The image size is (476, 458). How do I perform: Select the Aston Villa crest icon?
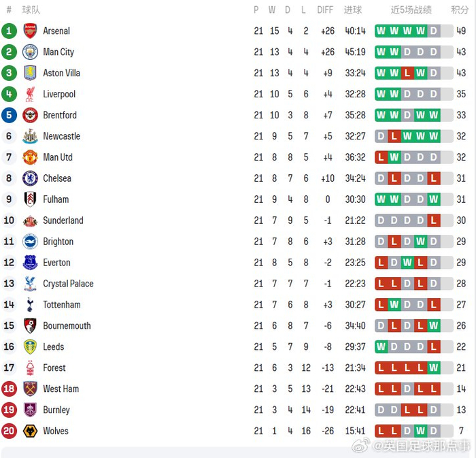click(x=30, y=73)
